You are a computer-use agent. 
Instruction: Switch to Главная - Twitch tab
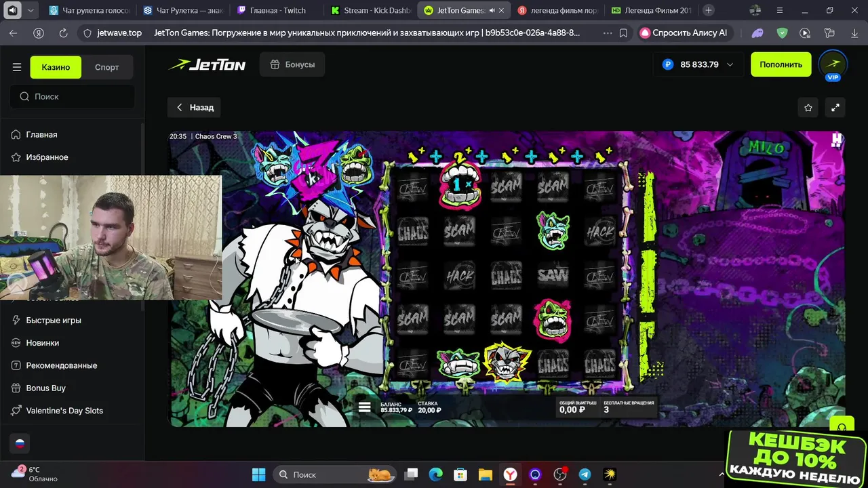tap(277, 10)
